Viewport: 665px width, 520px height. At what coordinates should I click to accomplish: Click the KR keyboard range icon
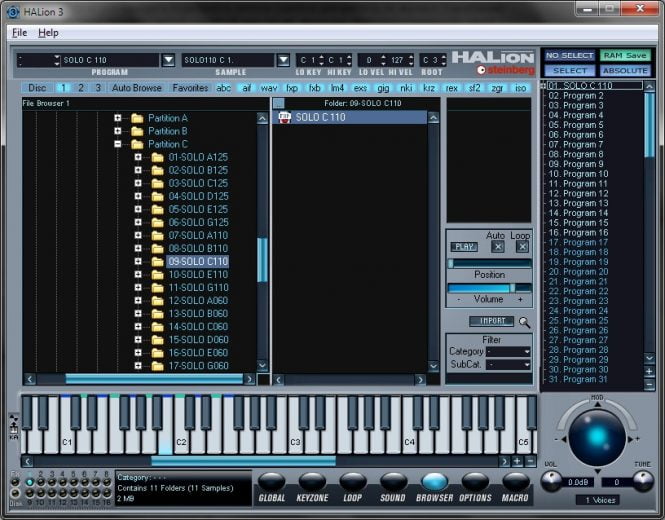pyautogui.click(x=14, y=428)
